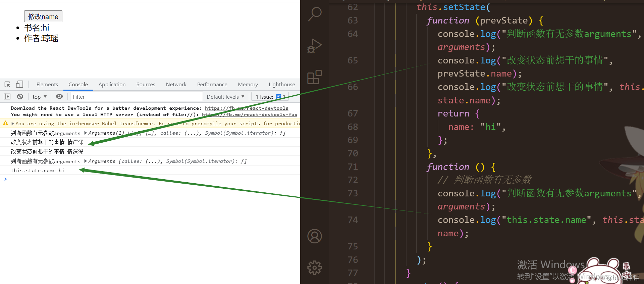The height and width of the screenshot is (284, 644).
Task: Click the yellow warning triangle icon
Action: (x=5, y=123)
